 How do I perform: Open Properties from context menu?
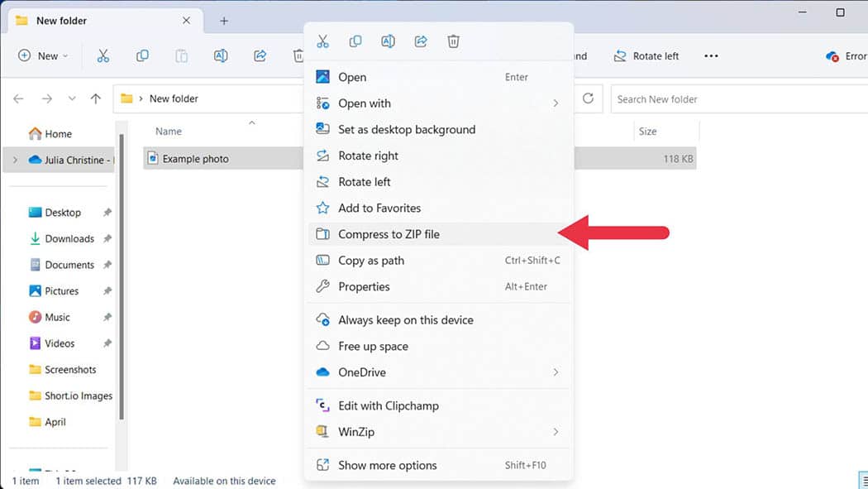(x=438, y=286)
